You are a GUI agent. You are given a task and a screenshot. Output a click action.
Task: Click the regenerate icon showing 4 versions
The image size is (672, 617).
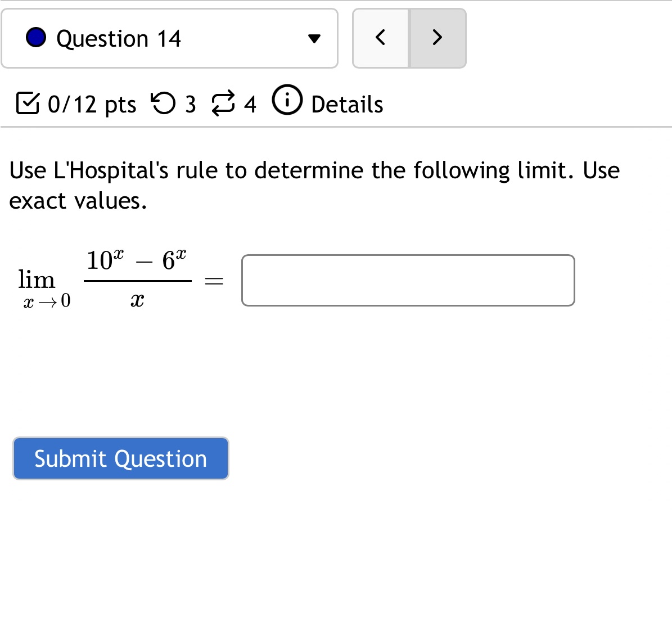tap(223, 103)
